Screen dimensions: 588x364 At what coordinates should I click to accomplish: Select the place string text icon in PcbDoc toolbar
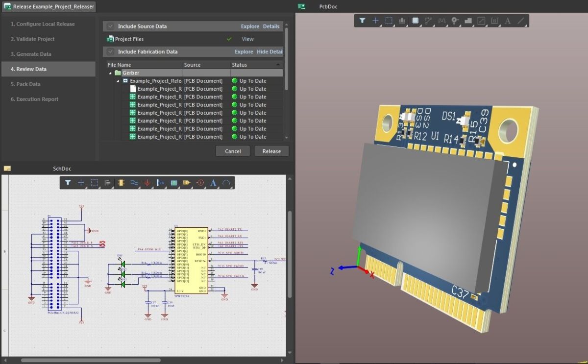[x=508, y=21]
